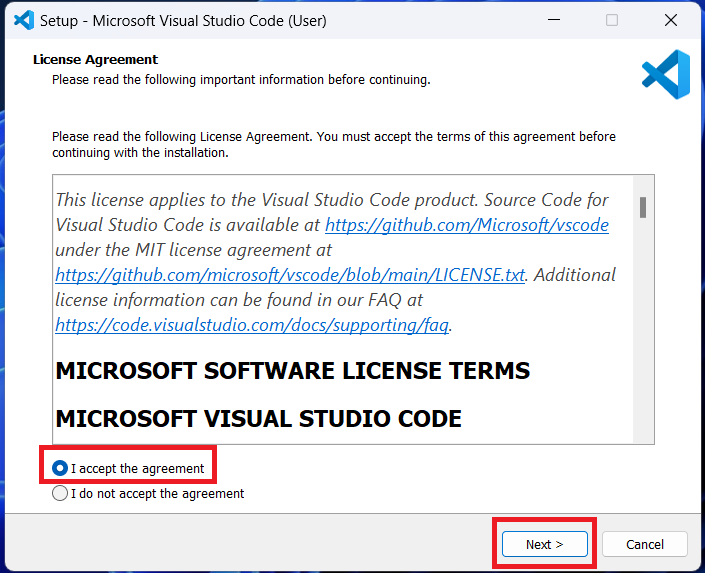
Task: Click the 'MICROSOFT VISUAL STUDIO CODE' heading
Action: click(x=258, y=418)
